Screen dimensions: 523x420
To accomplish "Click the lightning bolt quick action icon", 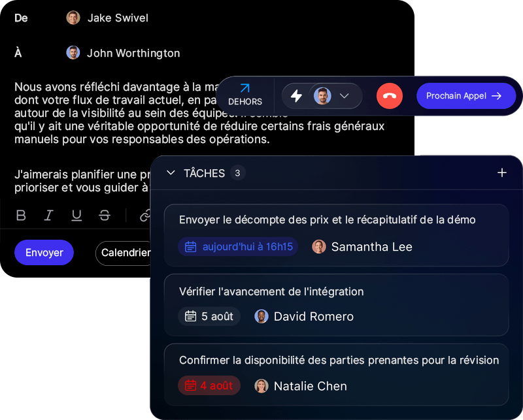I will [296, 96].
